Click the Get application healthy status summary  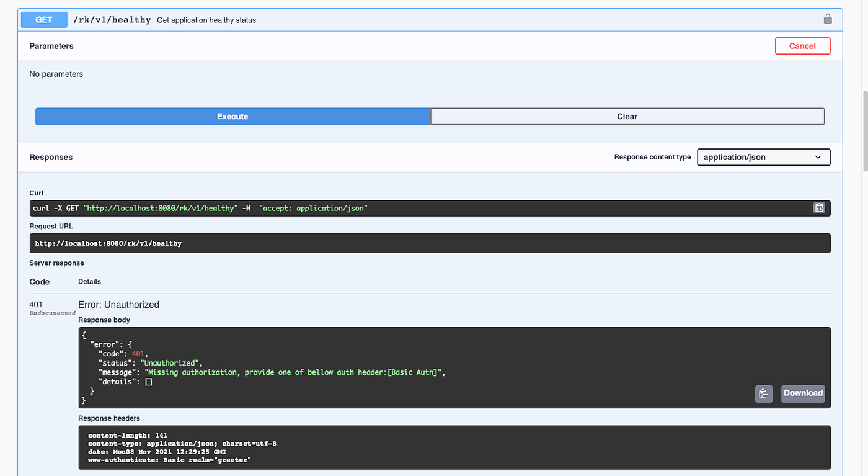[206, 20]
